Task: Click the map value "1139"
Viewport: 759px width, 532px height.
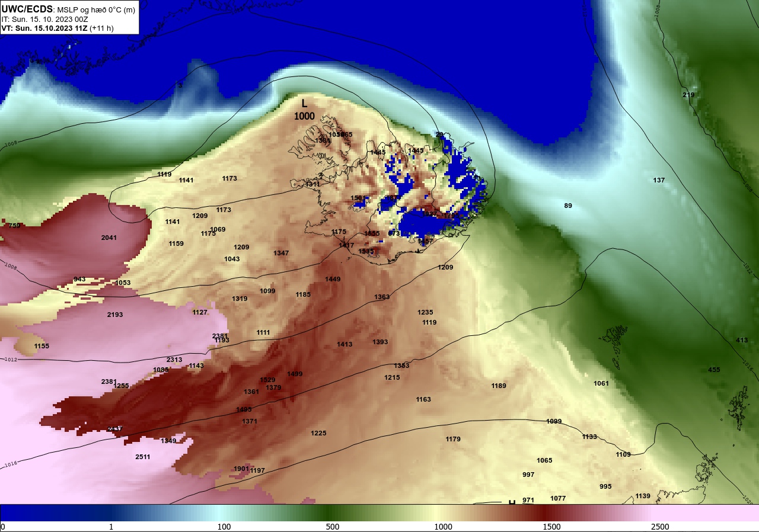Action: coord(643,496)
